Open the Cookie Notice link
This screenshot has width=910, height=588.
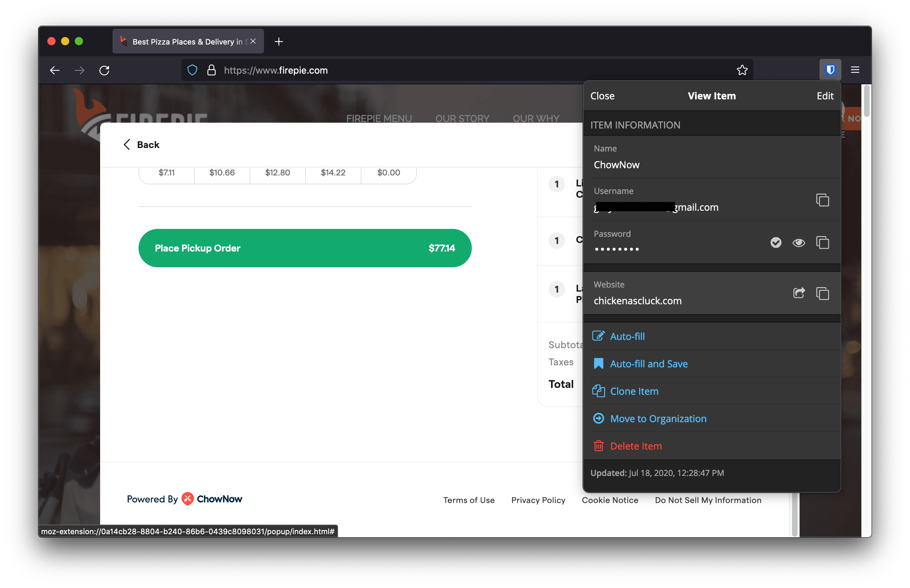pyautogui.click(x=610, y=500)
